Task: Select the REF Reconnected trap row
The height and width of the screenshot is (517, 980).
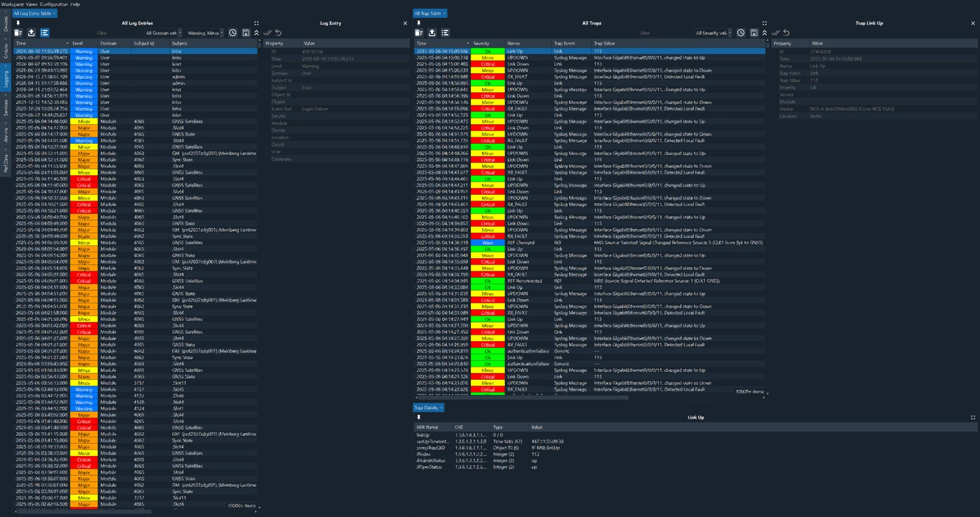Action: click(x=591, y=280)
